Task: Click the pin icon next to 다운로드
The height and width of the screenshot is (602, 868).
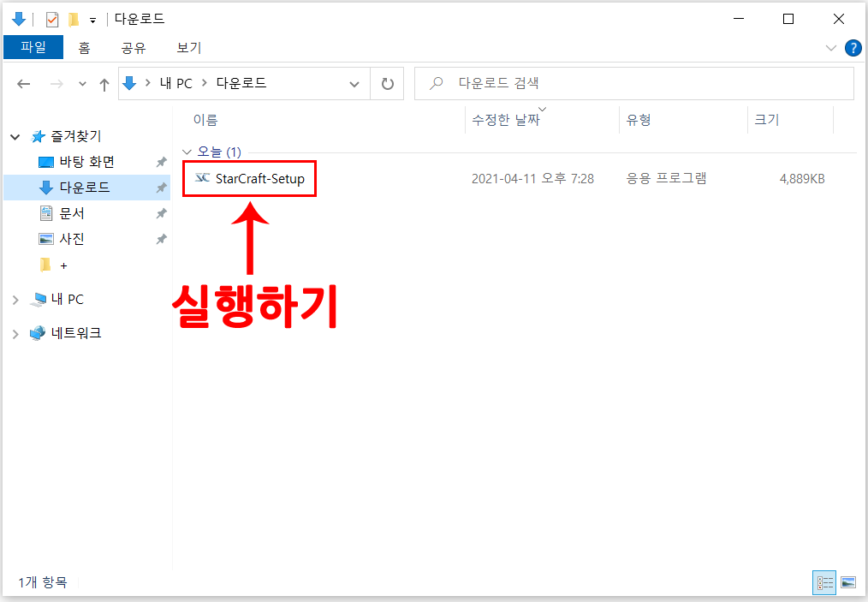Action: click(161, 188)
